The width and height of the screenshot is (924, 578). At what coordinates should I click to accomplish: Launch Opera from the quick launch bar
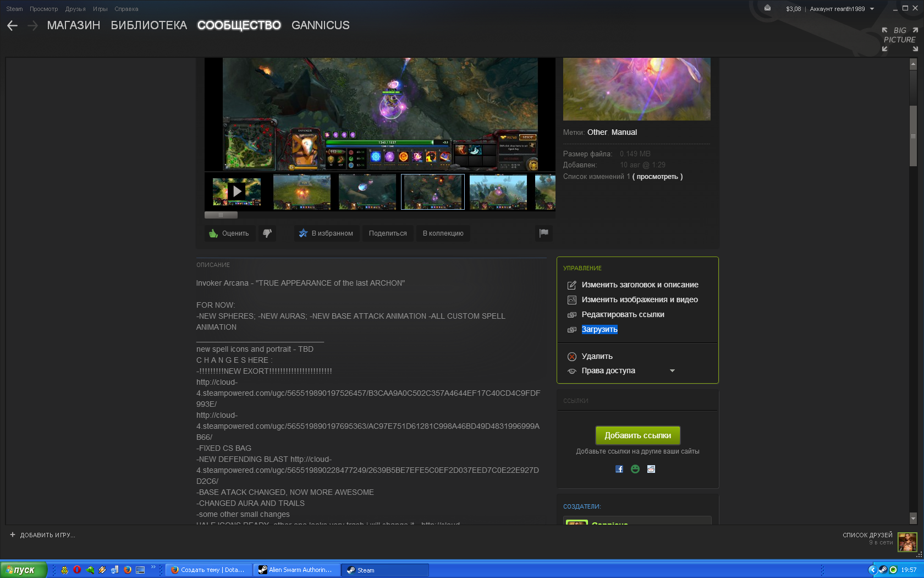[77, 570]
